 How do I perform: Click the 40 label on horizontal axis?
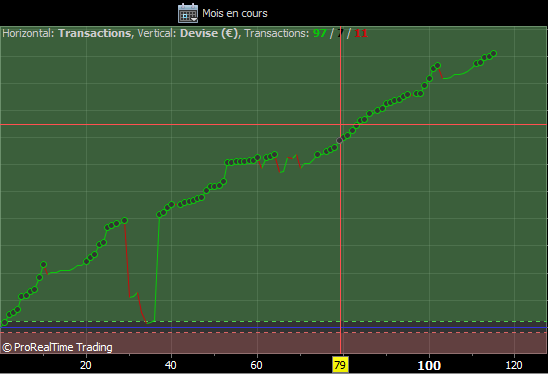tap(171, 365)
